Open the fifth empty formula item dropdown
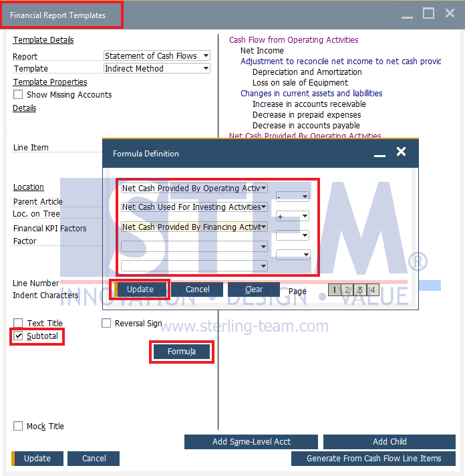 pyautogui.click(x=194, y=266)
